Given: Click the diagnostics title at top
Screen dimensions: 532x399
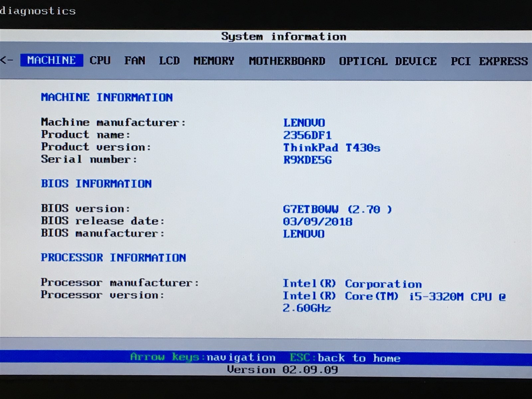Looking at the screenshot, I should point(38,11).
